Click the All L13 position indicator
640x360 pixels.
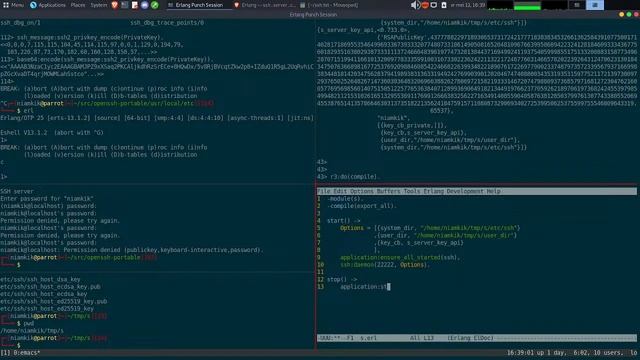click(422, 338)
